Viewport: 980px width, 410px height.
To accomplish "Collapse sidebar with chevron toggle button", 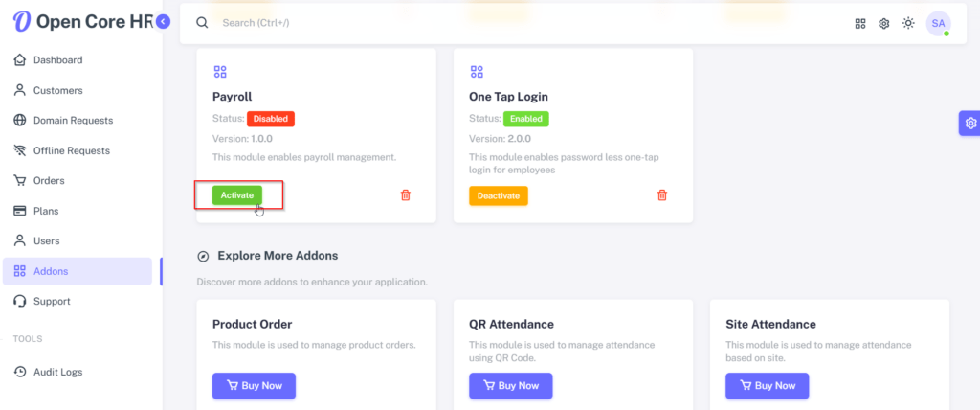I will (x=163, y=21).
